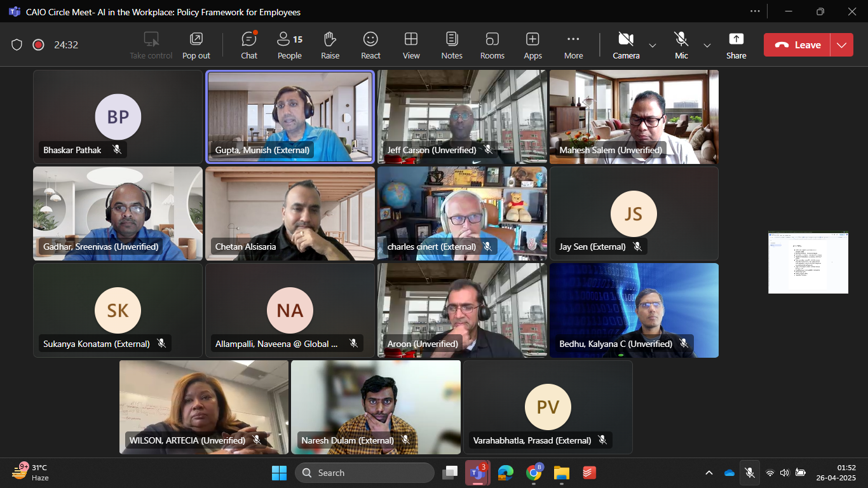The height and width of the screenshot is (488, 868).
Task: Open the More actions menu
Action: pos(573,45)
